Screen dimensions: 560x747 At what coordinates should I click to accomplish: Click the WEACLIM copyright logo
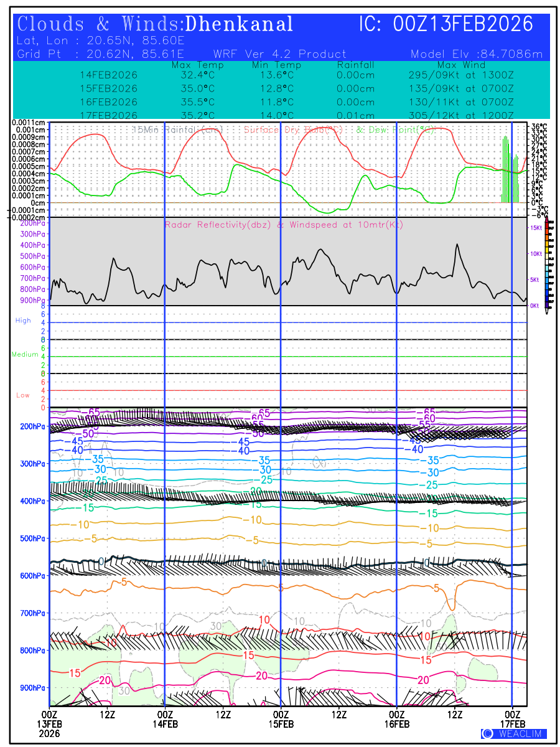[514, 733]
